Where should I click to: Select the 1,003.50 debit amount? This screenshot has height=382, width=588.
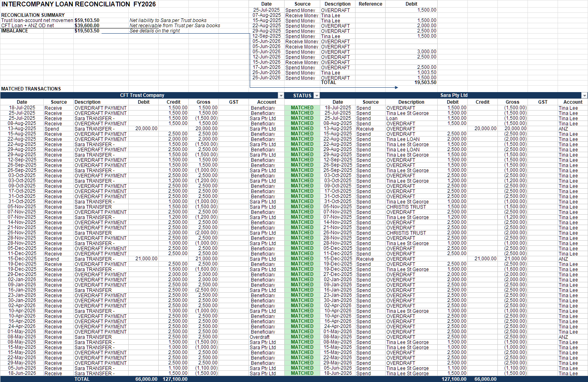[x=426, y=72]
